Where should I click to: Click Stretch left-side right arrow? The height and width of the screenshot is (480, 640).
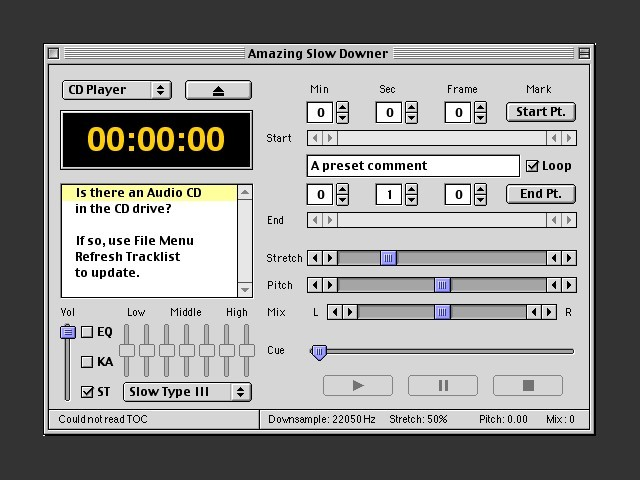point(330,258)
